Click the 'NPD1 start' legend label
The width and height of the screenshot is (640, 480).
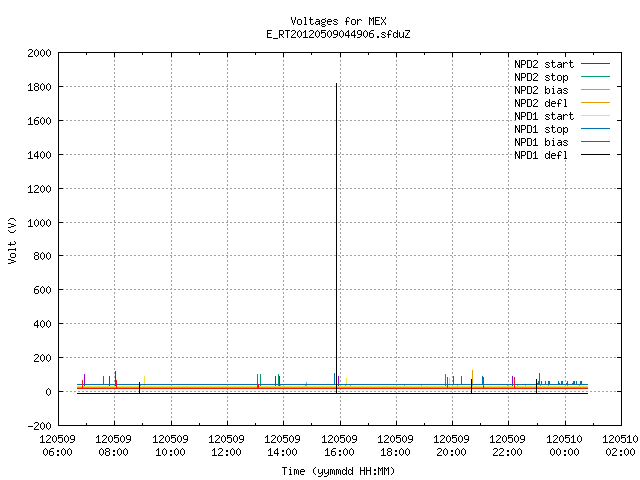pyautogui.click(x=544, y=116)
